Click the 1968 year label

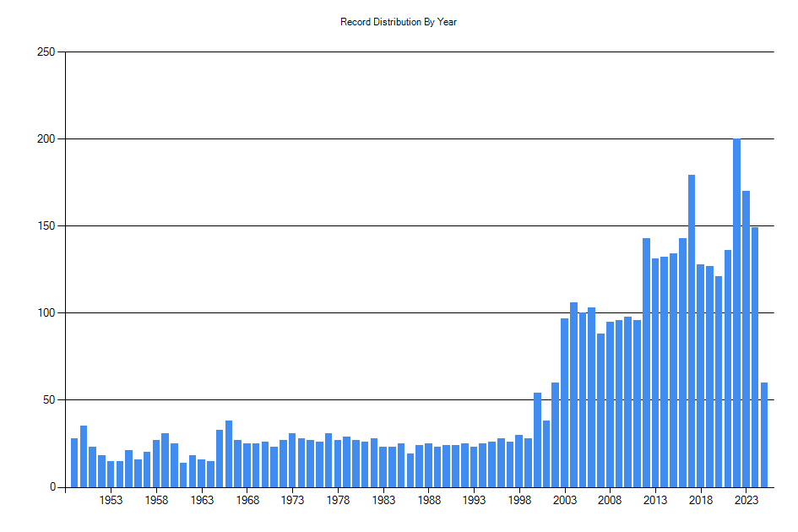[247, 501]
